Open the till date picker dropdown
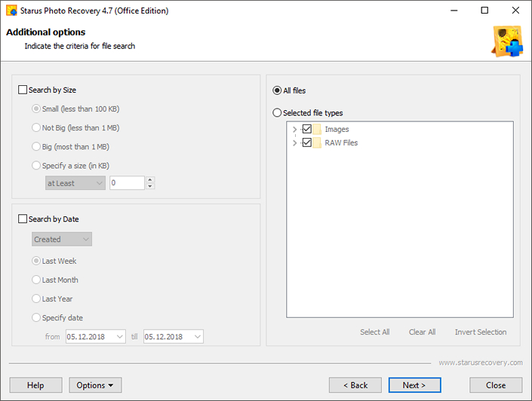 point(198,337)
